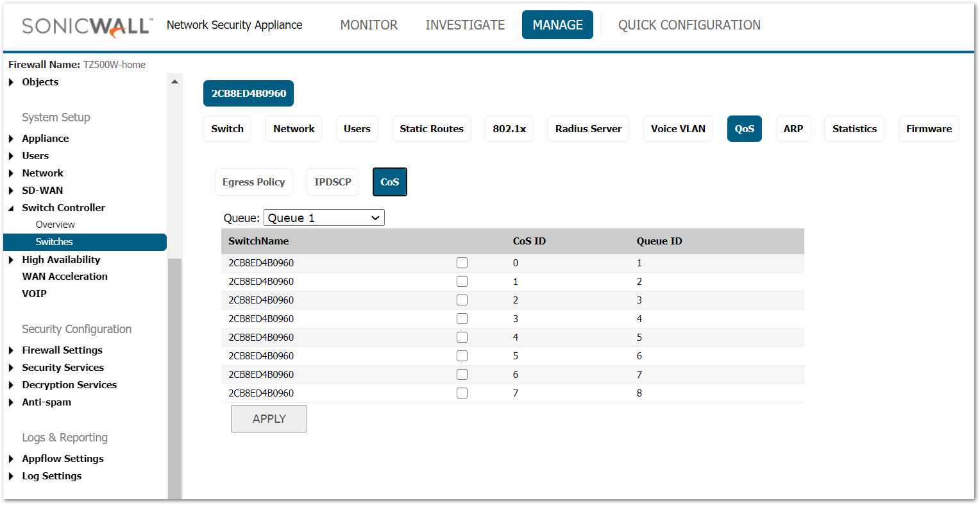The height and width of the screenshot is (505, 980).
Task: Expand the Log Settings section arrow
Action: [11, 476]
